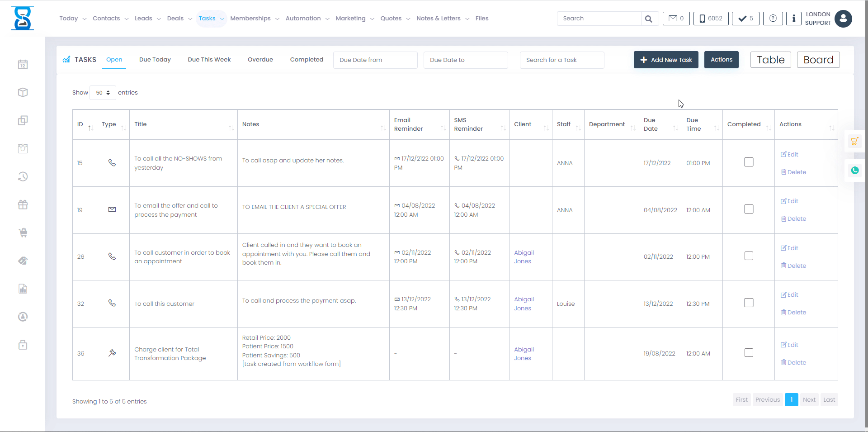Select the Due This Week tab
The width and height of the screenshot is (868, 432).
pyautogui.click(x=209, y=60)
